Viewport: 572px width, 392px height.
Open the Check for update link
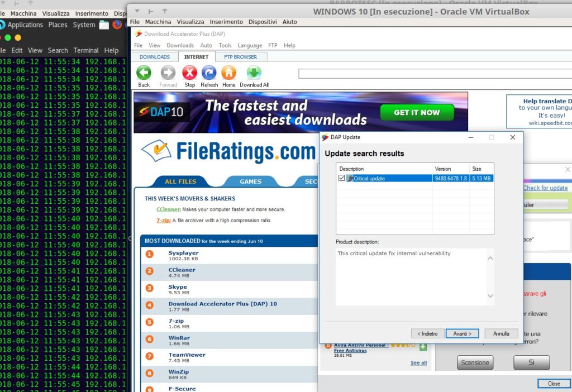(x=545, y=188)
